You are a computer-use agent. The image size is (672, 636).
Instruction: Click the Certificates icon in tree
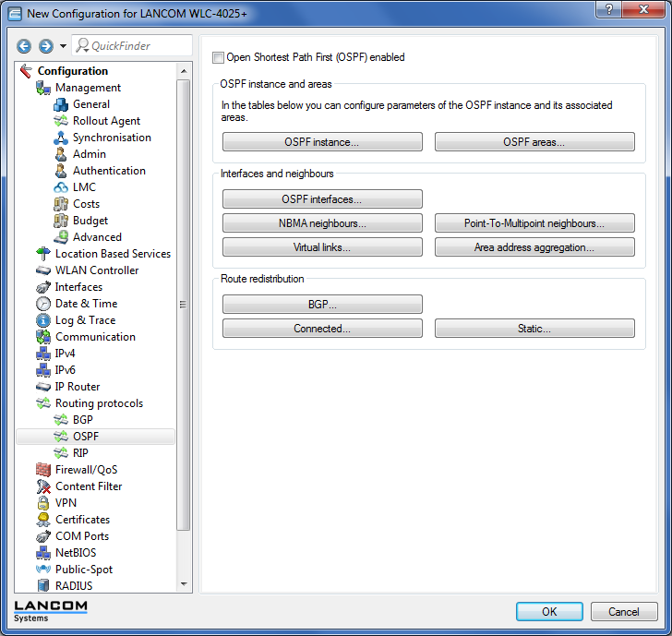coord(43,520)
